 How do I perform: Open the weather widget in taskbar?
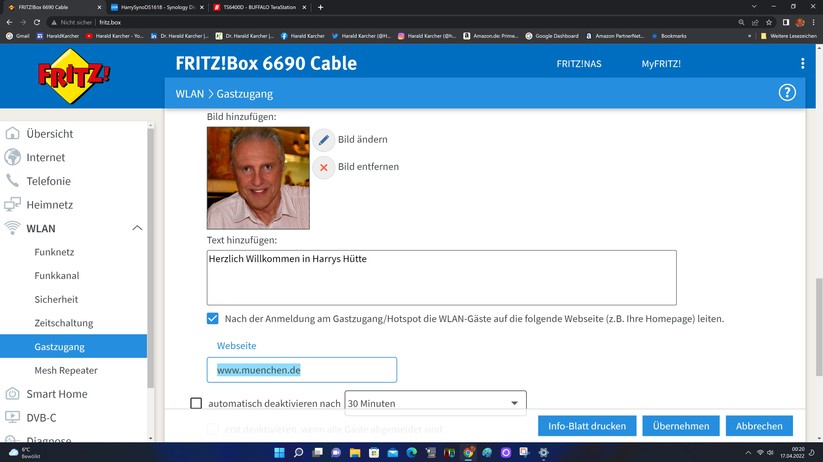[25, 453]
